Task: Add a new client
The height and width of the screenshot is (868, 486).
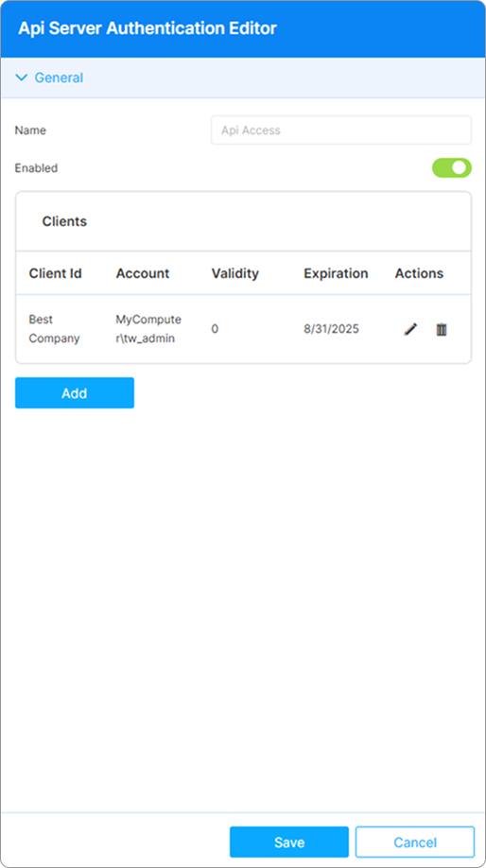Action: [75, 393]
